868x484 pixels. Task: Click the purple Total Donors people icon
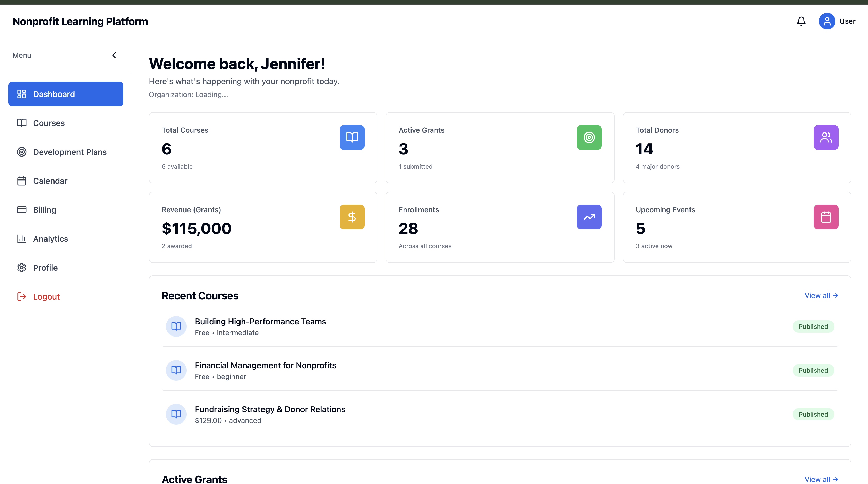[x=826, y=137]
